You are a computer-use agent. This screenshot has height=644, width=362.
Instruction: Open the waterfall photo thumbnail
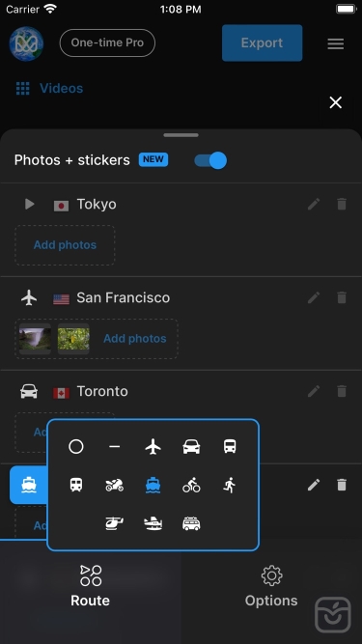click(36, 339)
